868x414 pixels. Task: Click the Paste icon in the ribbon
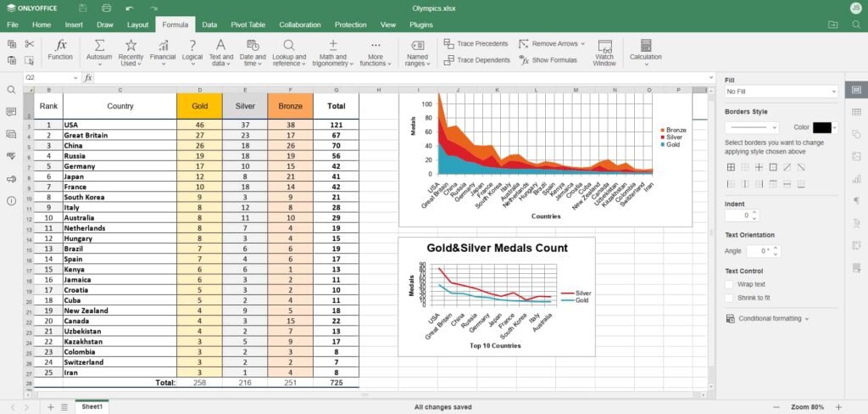click(x=12, y=60)
